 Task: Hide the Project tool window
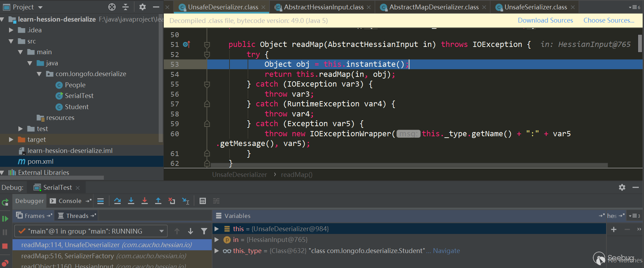click(156, 7)
